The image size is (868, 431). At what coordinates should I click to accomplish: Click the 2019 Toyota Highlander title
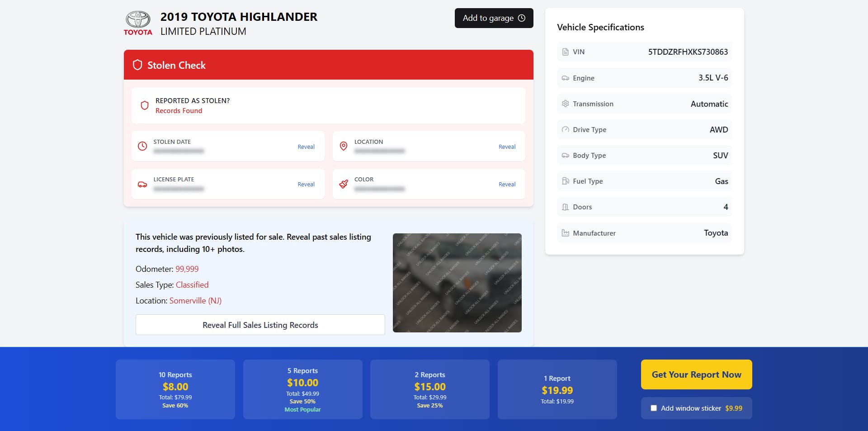[x=239, y=17]
